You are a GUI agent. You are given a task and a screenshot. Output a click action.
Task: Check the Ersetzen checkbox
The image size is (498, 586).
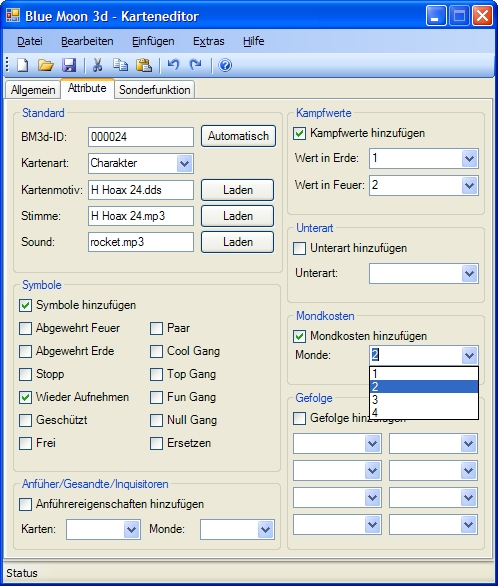coord(157,443)
